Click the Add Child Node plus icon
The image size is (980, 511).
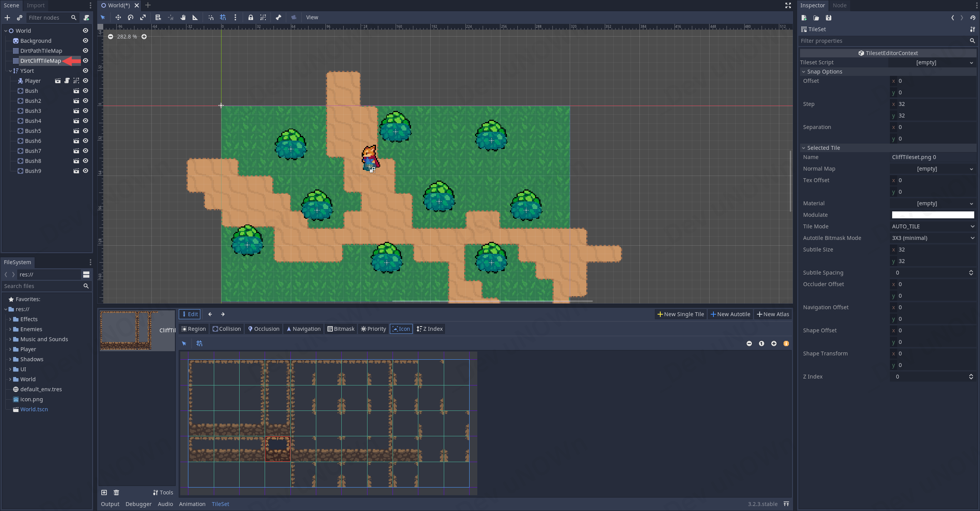(x=7, y=18)
